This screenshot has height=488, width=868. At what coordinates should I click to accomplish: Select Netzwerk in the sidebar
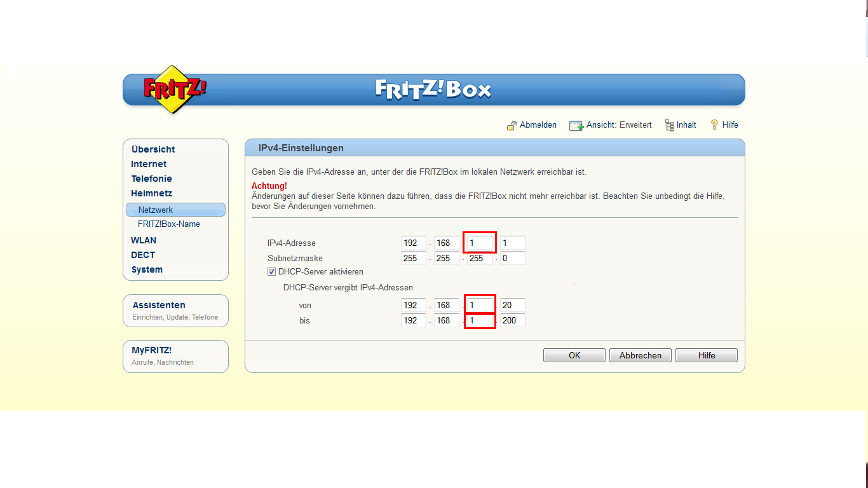175,210
